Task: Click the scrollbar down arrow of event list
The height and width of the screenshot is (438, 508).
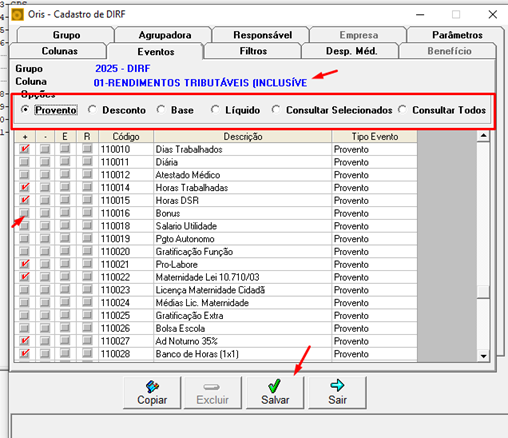Action: click(483, 356)
